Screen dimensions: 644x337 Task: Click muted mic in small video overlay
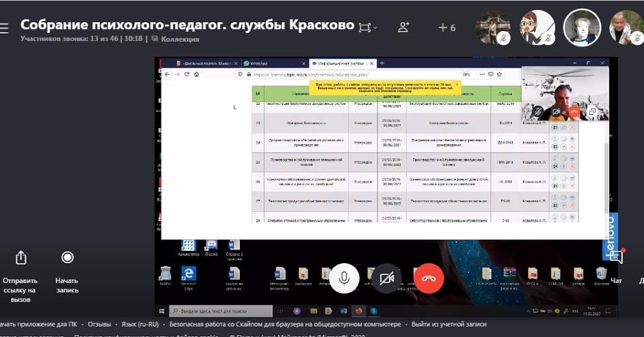point(538,111)
